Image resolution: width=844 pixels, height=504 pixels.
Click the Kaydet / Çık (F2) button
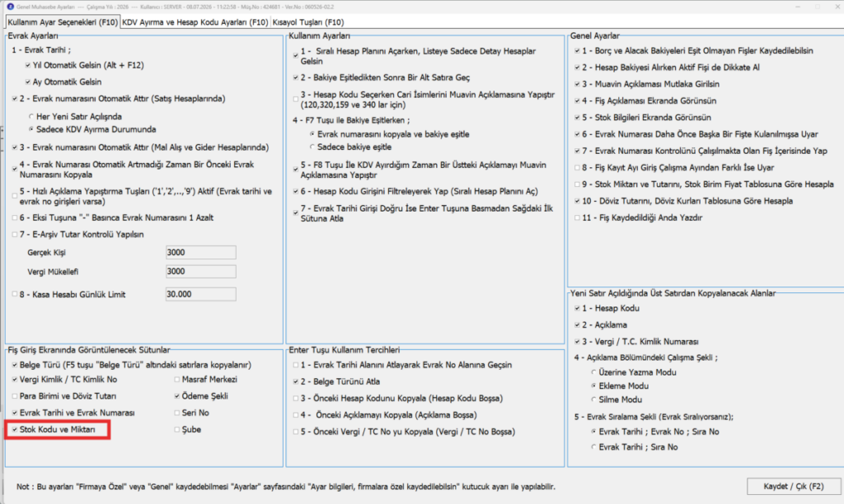[794, 486]
